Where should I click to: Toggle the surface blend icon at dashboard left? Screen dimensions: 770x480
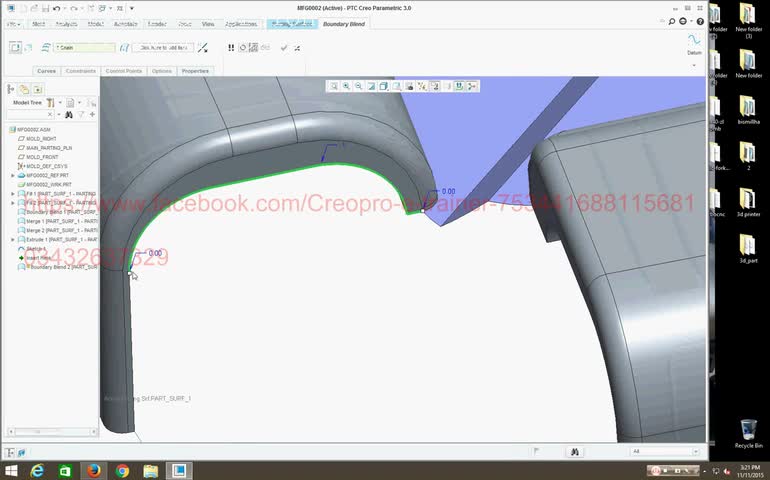click(15, 48)
